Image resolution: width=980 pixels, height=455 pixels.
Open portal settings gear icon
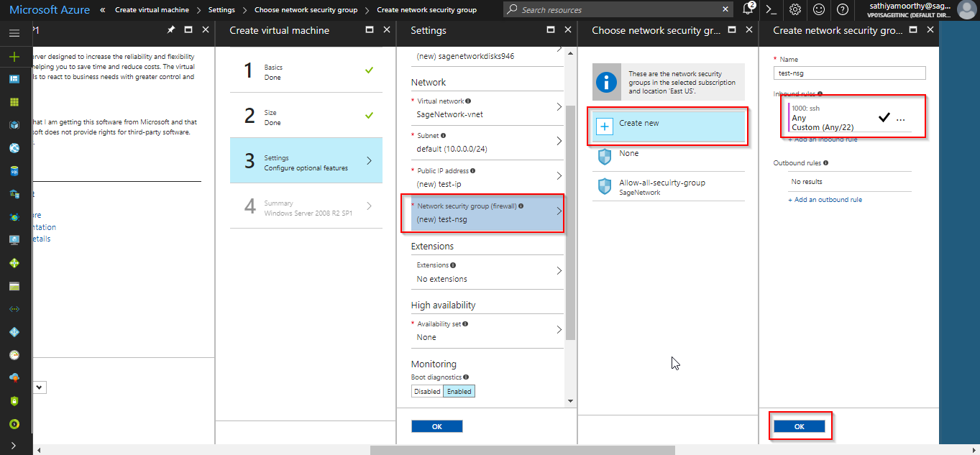(795, 9)
